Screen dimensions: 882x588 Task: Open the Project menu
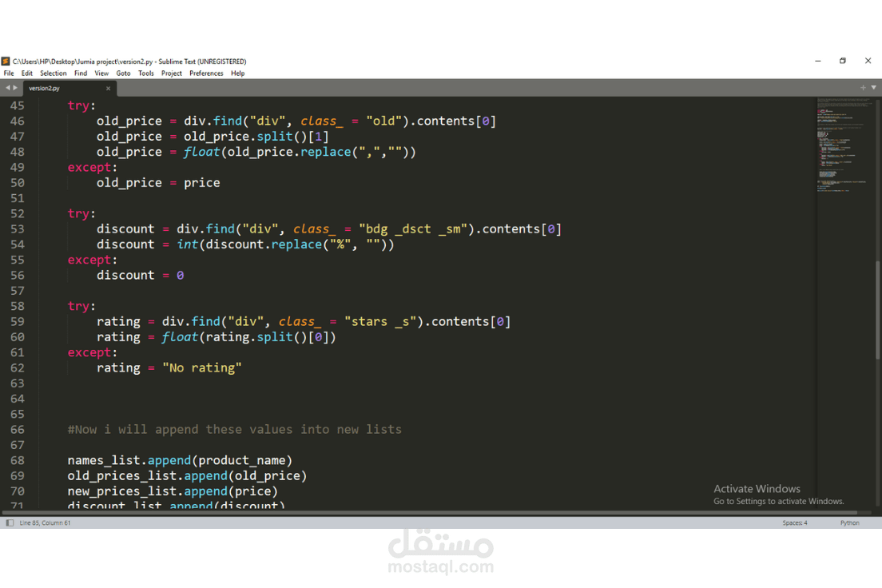172,73
